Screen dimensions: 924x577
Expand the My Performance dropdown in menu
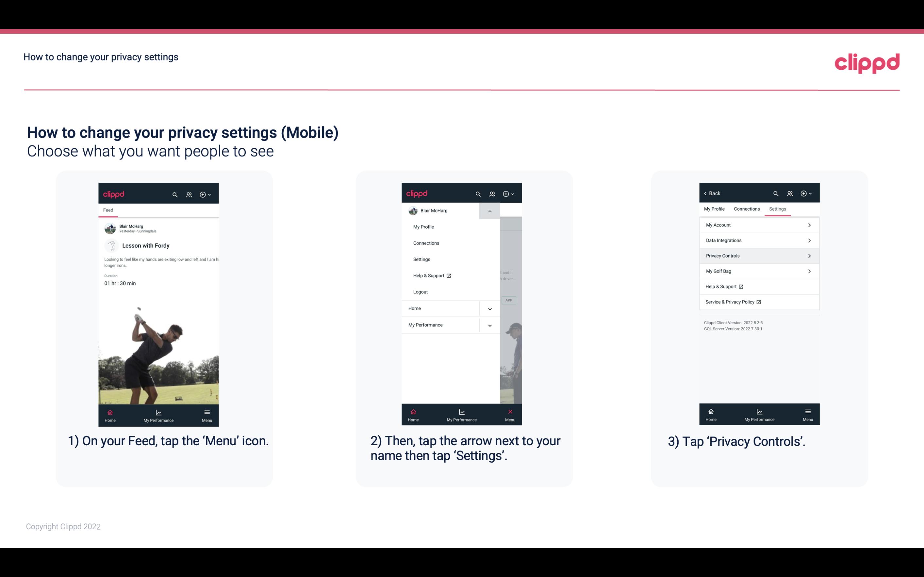coord(490,325)
